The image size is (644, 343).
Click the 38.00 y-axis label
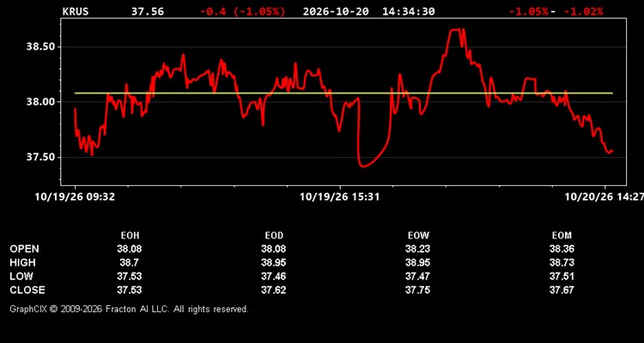[40, 102]
